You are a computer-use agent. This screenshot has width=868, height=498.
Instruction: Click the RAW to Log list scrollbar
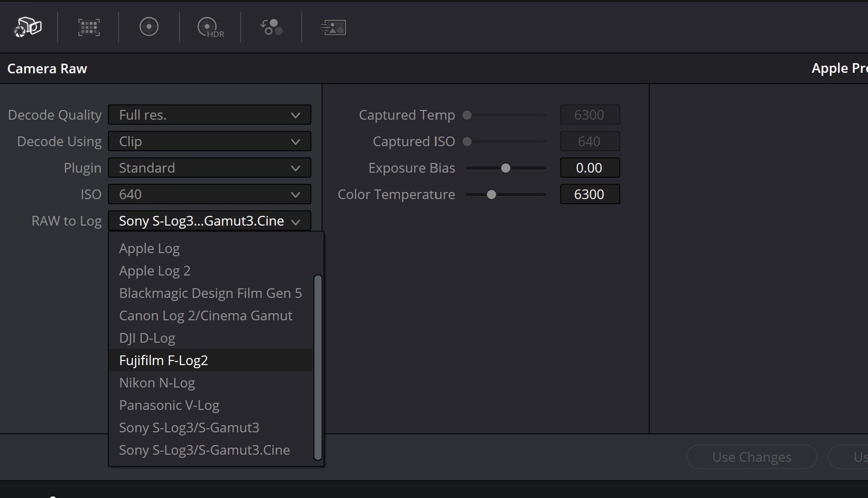318,367
